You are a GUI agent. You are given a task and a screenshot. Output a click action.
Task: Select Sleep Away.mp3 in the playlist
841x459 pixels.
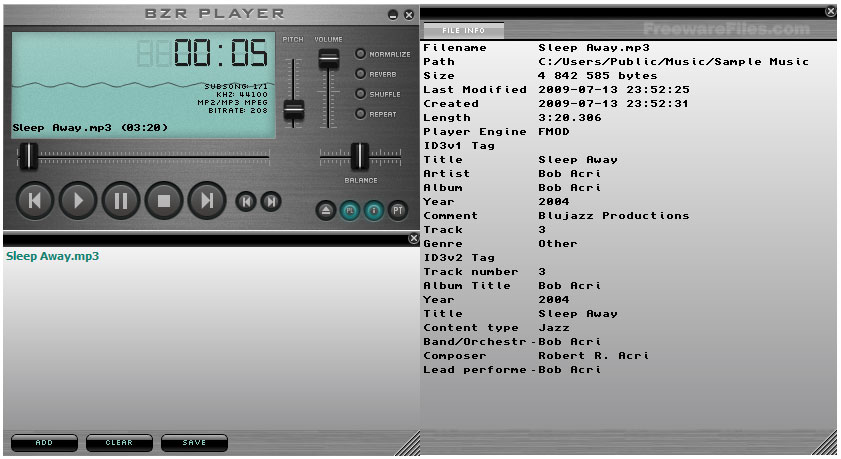tap(53, 256)
